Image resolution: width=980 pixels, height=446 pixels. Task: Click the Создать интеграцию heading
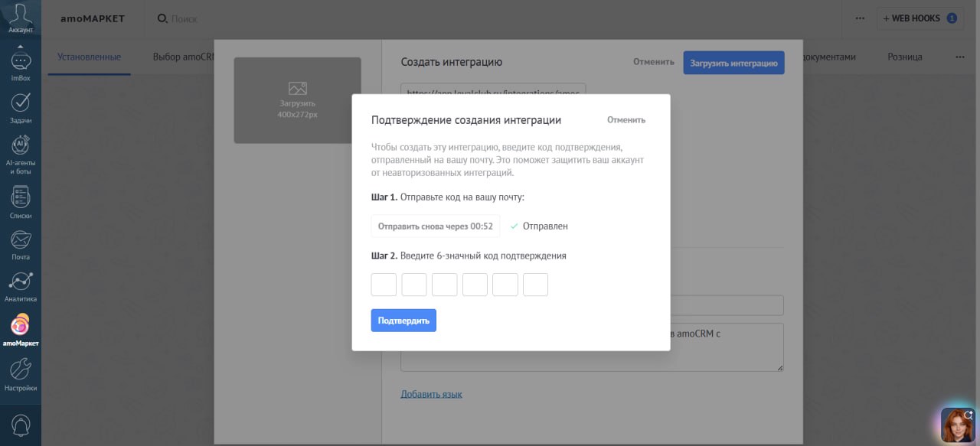point(452,62)
